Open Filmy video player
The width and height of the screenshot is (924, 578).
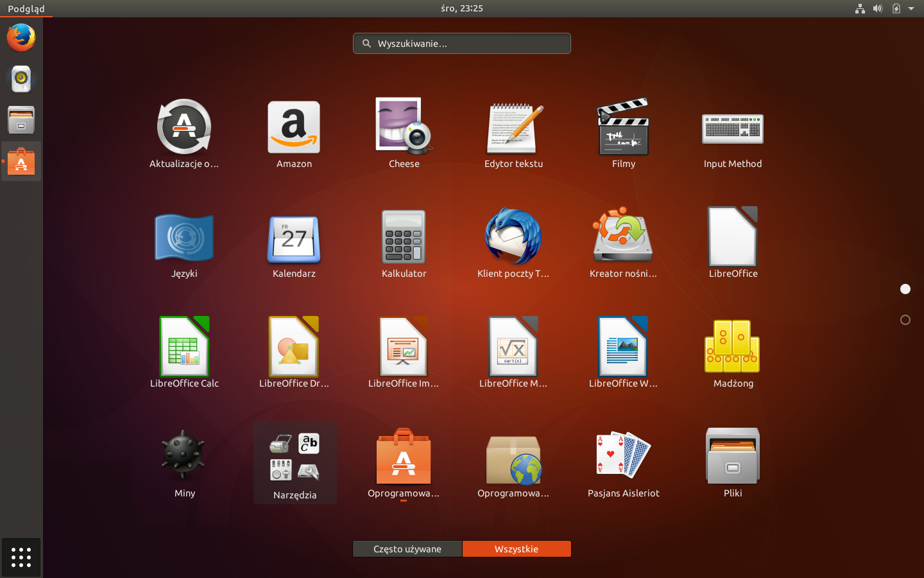[623, 134]
